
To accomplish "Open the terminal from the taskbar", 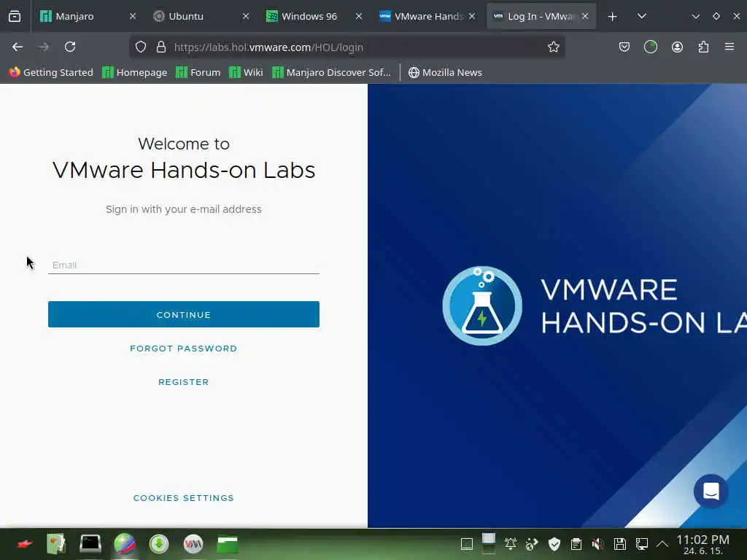I will point(90,544).
